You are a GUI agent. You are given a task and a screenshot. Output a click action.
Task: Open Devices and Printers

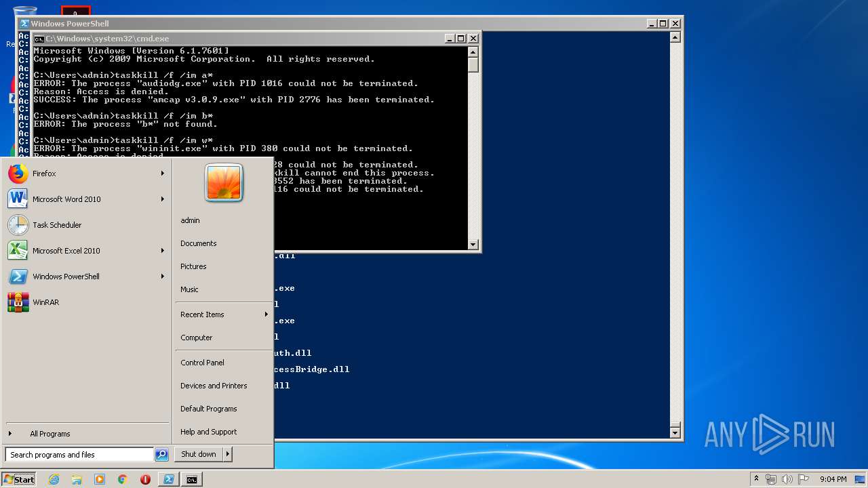point(214,386)
